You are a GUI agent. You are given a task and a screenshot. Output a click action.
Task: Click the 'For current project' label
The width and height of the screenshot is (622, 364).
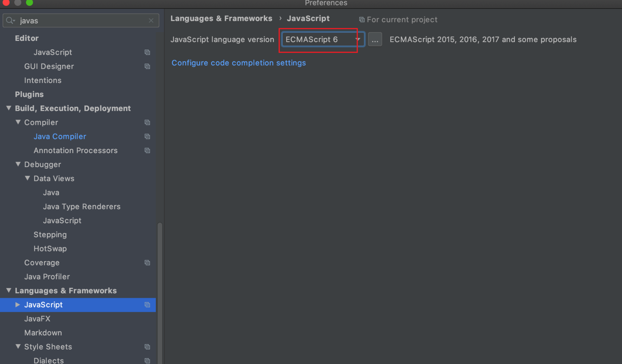[402, 20]
